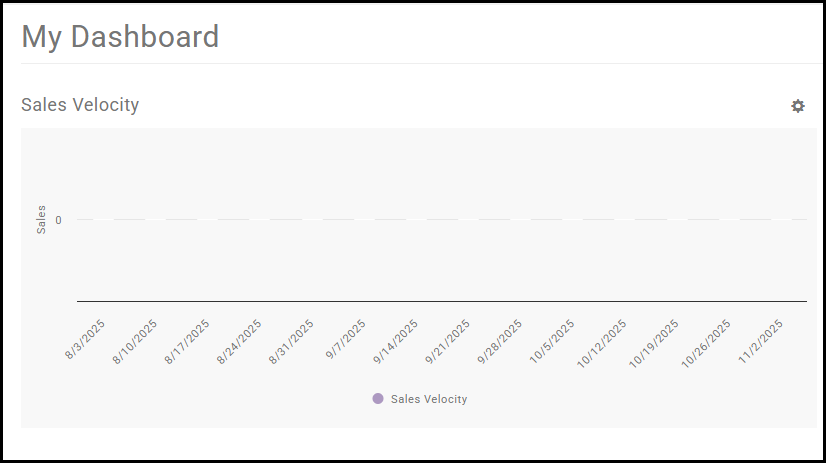
Task: Click the 10/12/2025 date label
Action: [x=601, y=343]
